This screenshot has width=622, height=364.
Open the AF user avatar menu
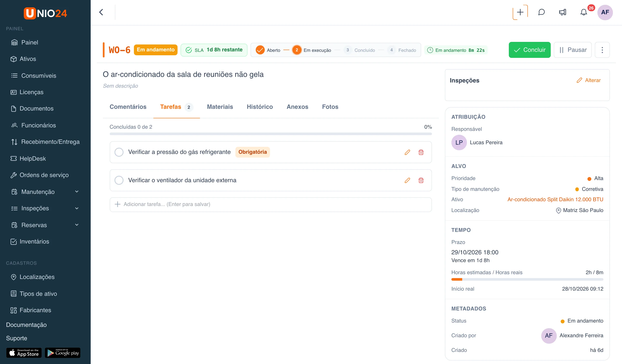point(605,12)
